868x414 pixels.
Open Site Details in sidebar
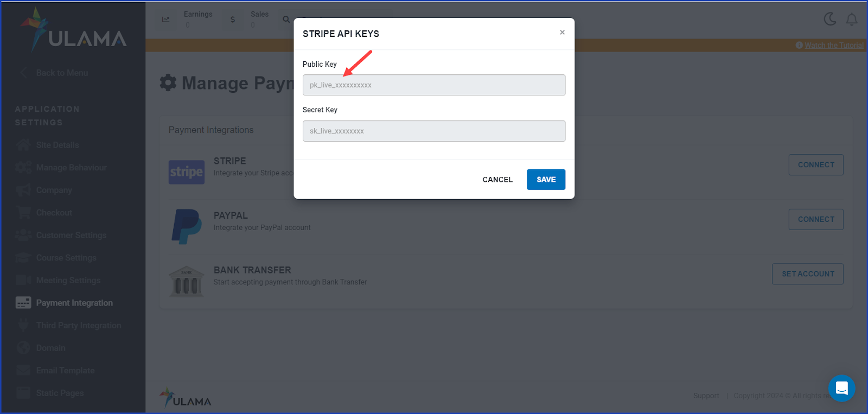[58, 145]
